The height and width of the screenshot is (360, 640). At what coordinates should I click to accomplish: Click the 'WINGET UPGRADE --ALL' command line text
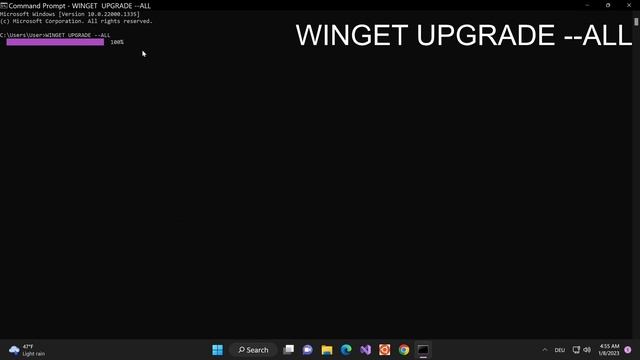click(x=78, y=35)
